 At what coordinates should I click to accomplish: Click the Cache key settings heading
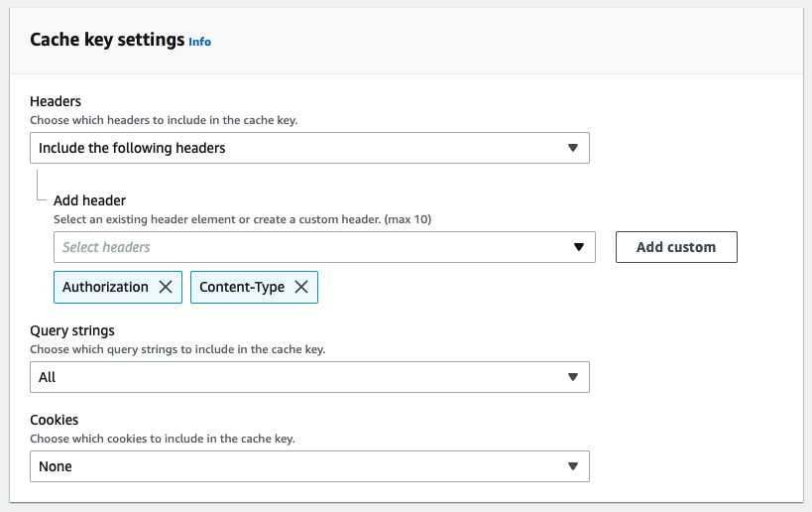(107, 40)
